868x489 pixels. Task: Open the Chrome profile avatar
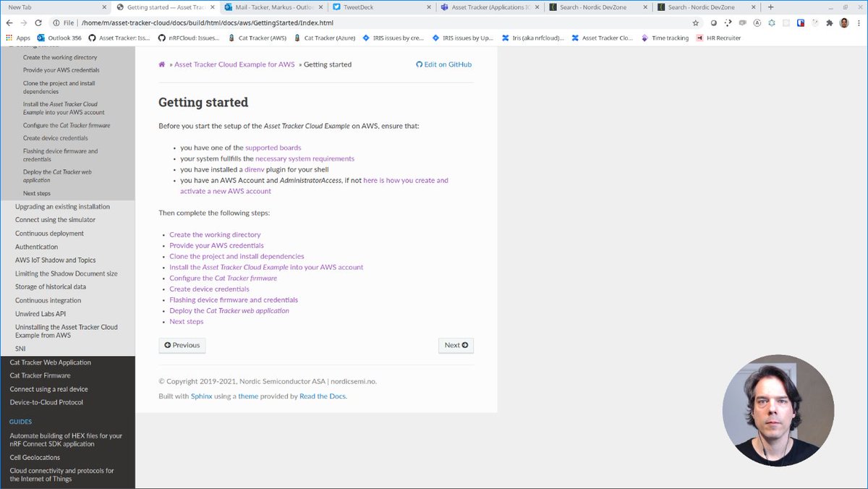[844, 22]
